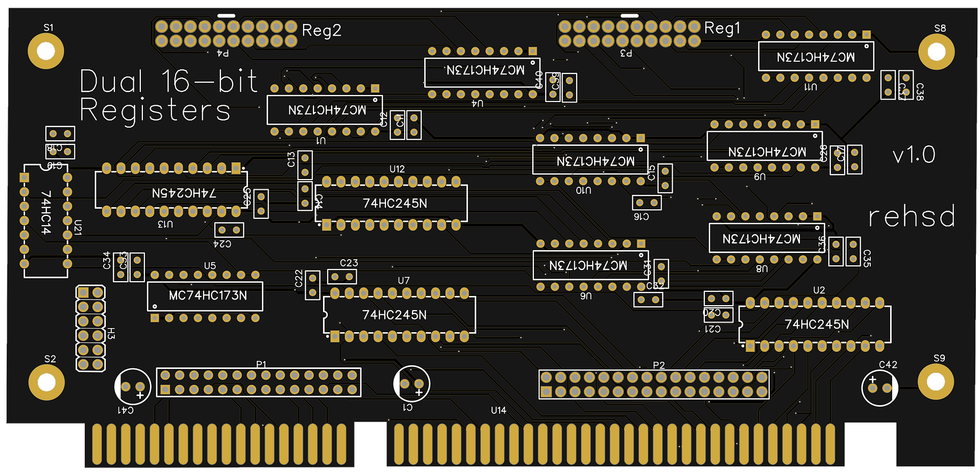This screenshot has width=980, height=473.
Task: Click the C13 capacitor footprint
Action: click(x=305, y=165)
